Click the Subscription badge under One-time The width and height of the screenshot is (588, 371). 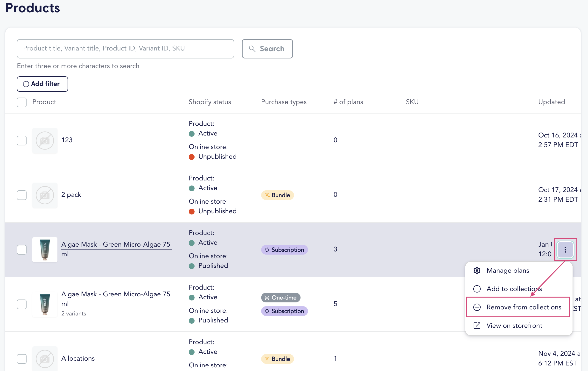(x=284, y=311)
